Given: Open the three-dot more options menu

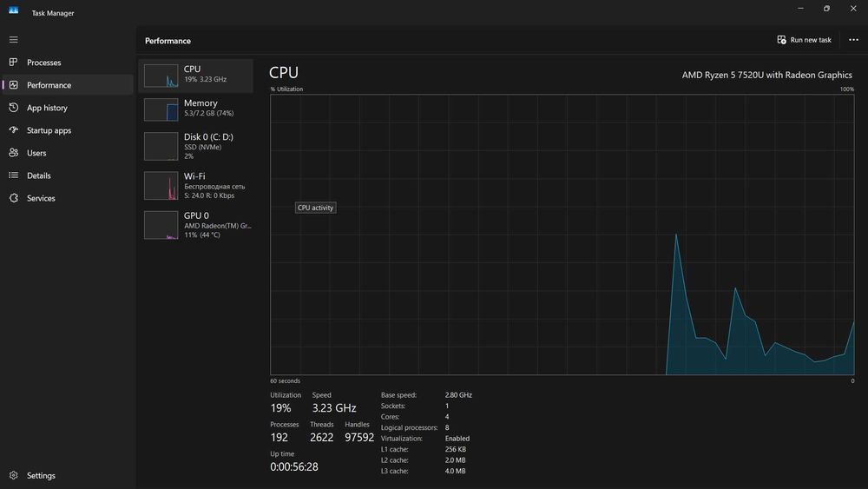Looking at the screenshot, I should (x=853, y=40).
